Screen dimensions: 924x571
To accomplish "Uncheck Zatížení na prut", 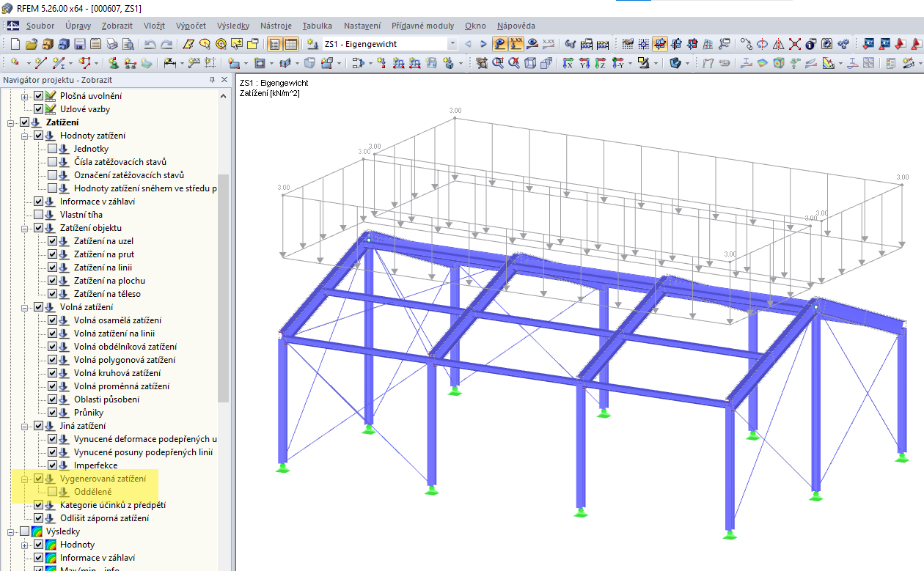I will (x=52, y=254).
